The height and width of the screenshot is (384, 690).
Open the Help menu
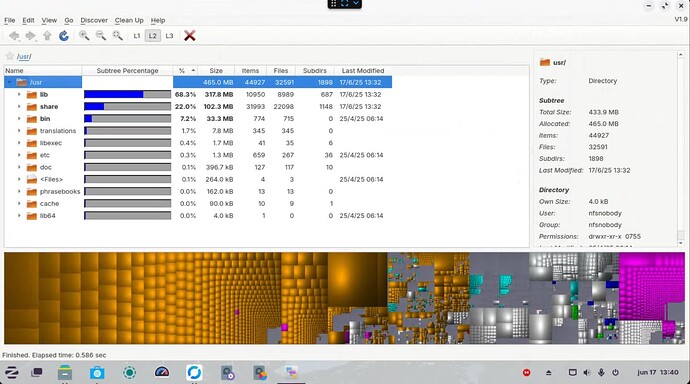point(158,20)
